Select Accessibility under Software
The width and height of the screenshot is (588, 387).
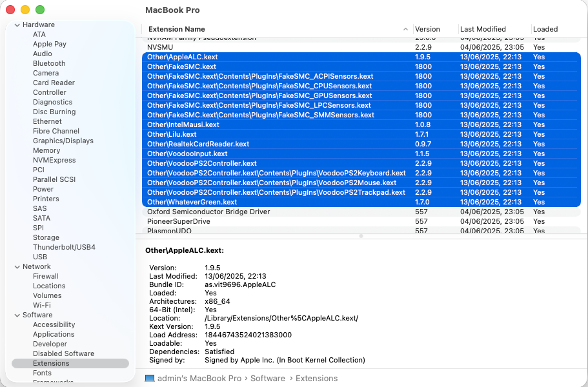[54, 325]
